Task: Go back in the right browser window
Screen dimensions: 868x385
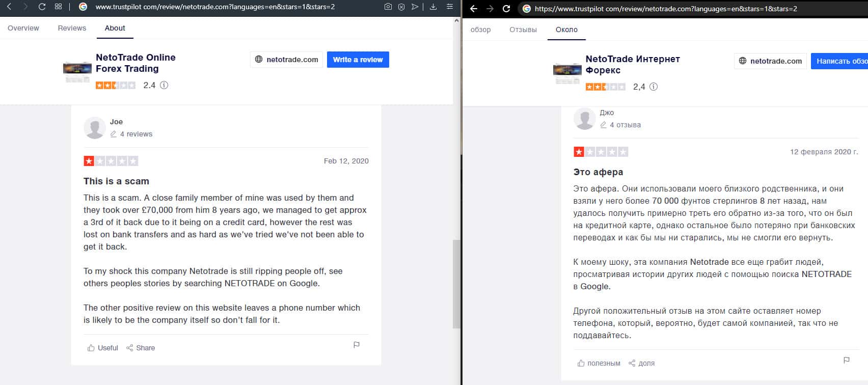Action: [474, 9]
